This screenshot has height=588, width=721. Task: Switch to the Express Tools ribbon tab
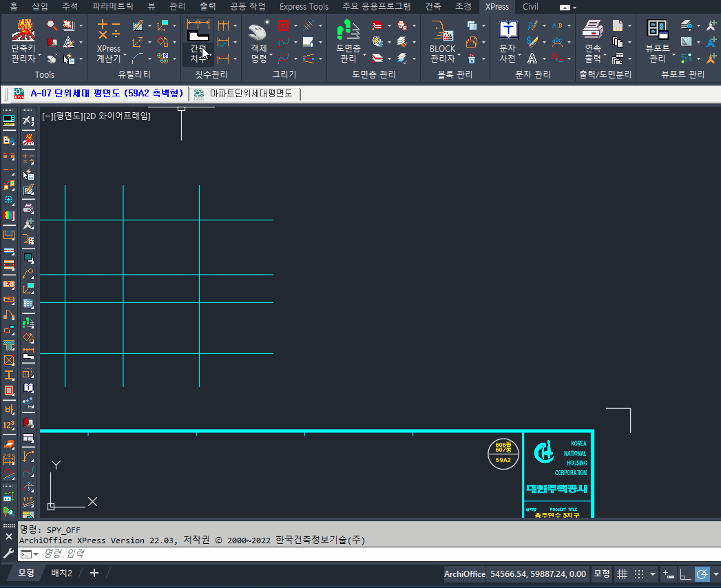pyautogui.click(x=304, y=7)
